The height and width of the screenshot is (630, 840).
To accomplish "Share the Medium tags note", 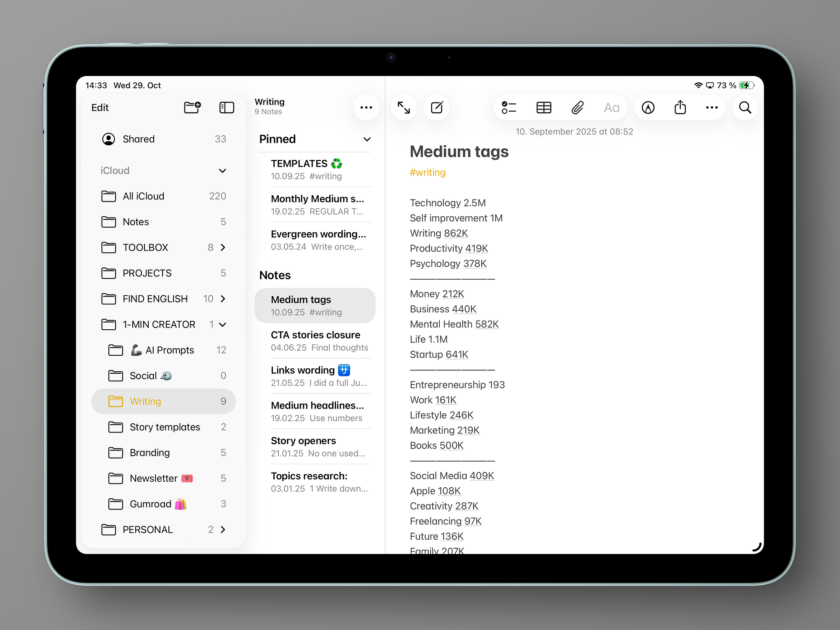I will click(680, 108).
